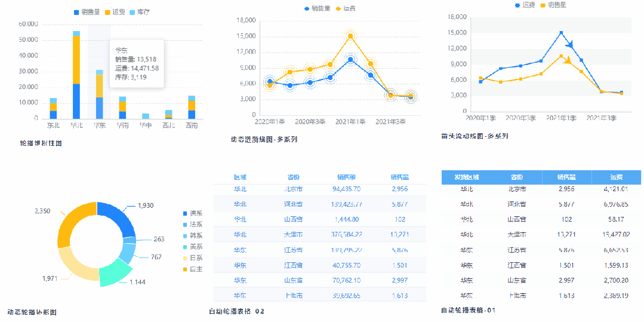Viewport: 644px width, 322px height.
Task: Click 销售量 column header in table 02
Action: [400, 177]
